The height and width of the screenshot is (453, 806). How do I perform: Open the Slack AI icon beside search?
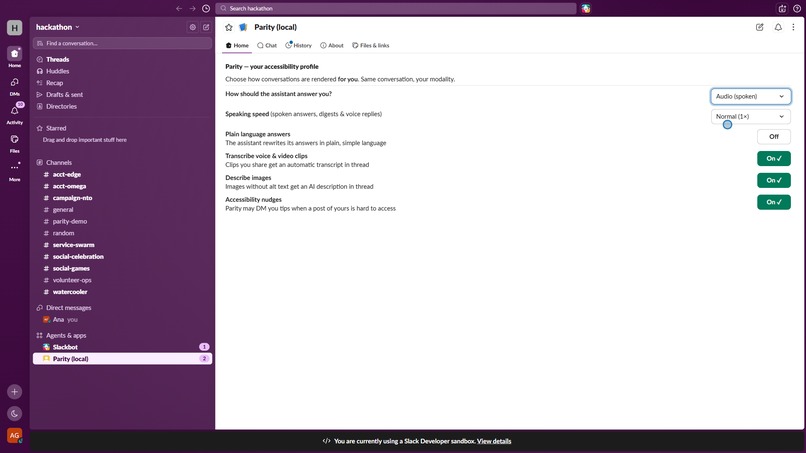point(586,8)
